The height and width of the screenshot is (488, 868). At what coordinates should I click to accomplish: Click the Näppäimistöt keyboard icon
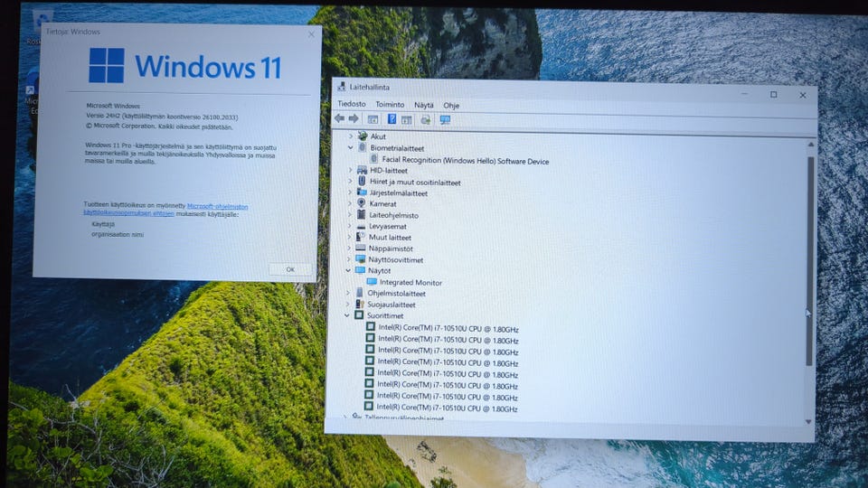tap(361, 248)
